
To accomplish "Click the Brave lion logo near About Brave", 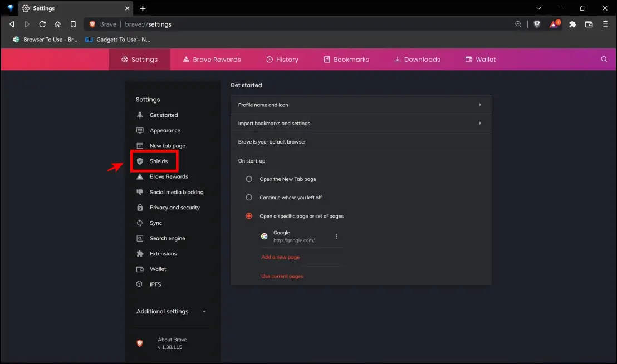I will [x=140, y=343].
